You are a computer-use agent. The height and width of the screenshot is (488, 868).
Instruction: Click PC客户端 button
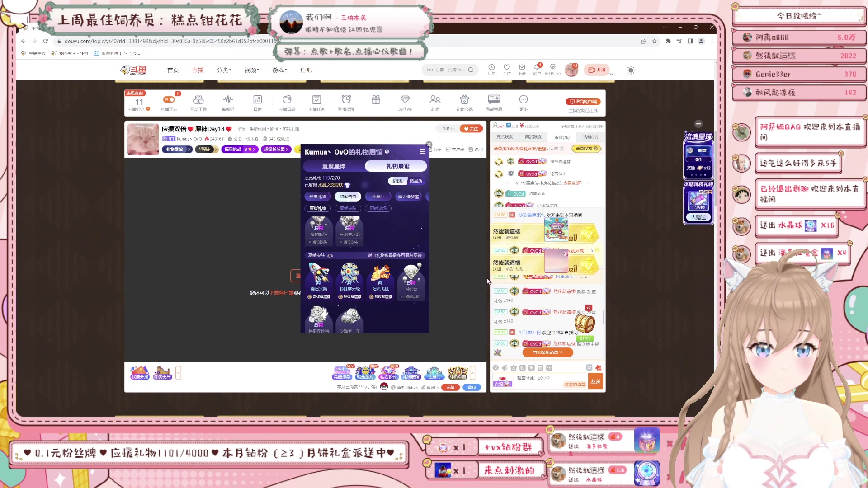click(x=583, y=102)
